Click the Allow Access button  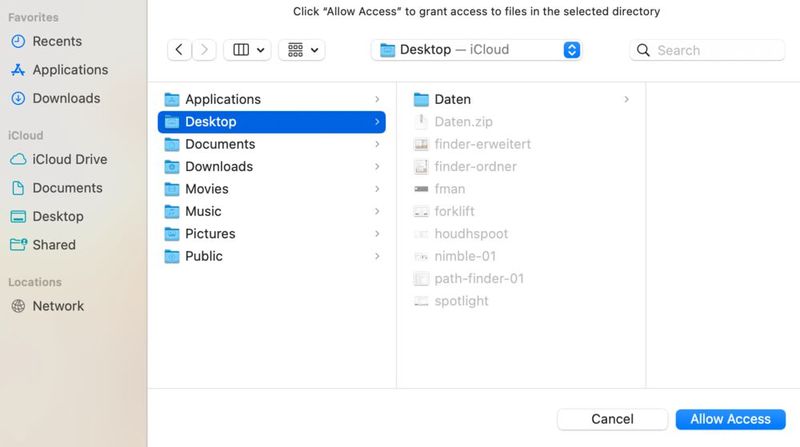730,419
